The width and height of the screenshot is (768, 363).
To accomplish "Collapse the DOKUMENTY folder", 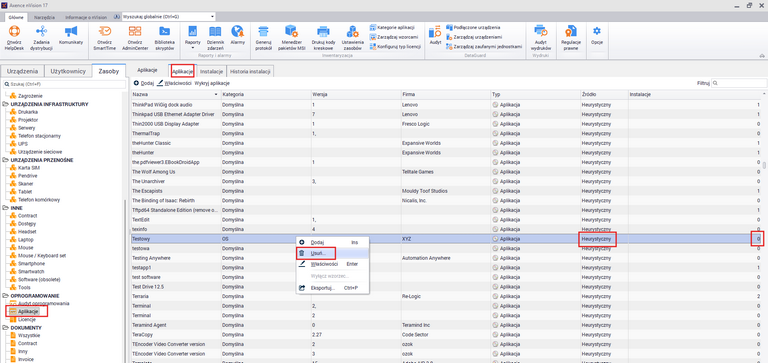I will click(x=5, y=328).
